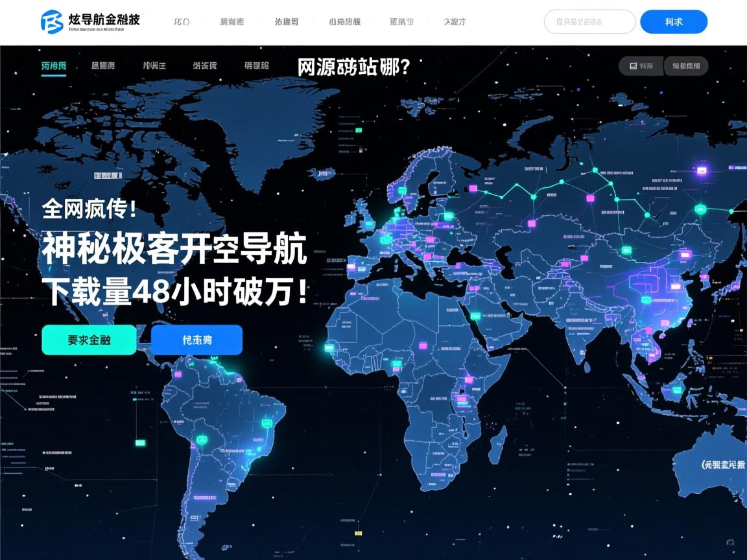Click the search input field in the header

pos(589,21)
